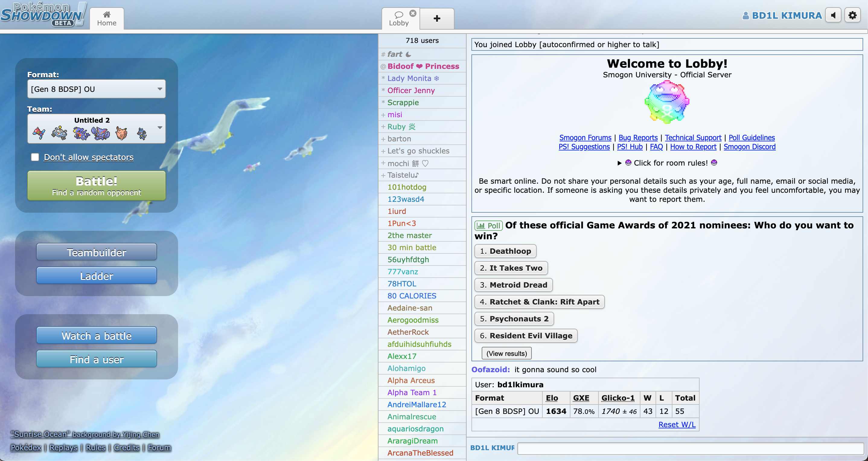Open the PS! Hub link
Image resolution: width=868 pixels, height=461 pixels.
pyautogui.click(x=630, y=147)
